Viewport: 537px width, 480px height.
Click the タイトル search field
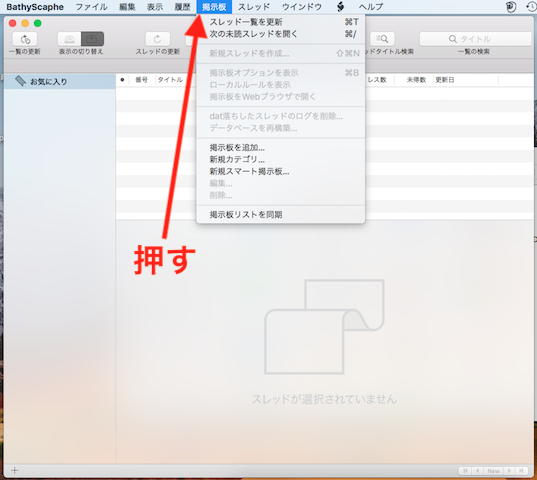(x=475, y=39)
